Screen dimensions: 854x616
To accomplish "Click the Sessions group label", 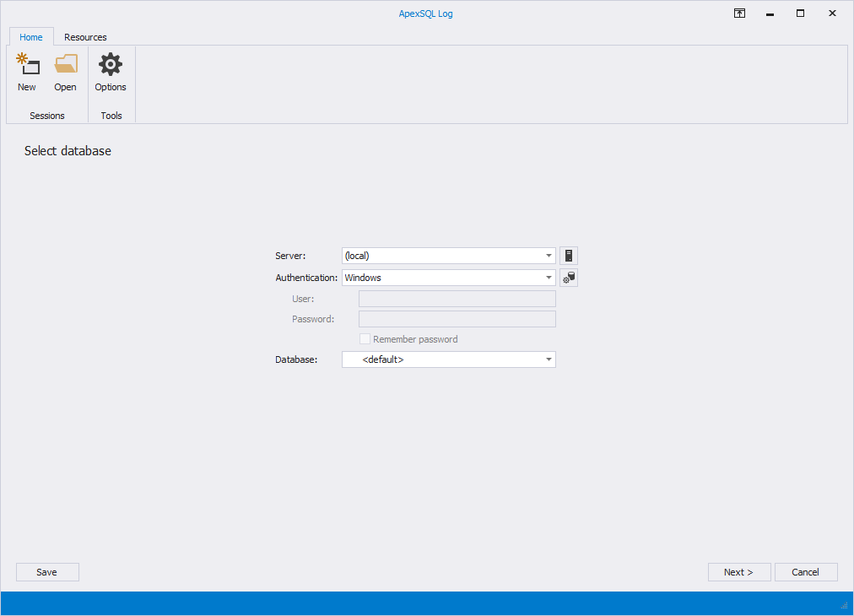I will point(47,116).
